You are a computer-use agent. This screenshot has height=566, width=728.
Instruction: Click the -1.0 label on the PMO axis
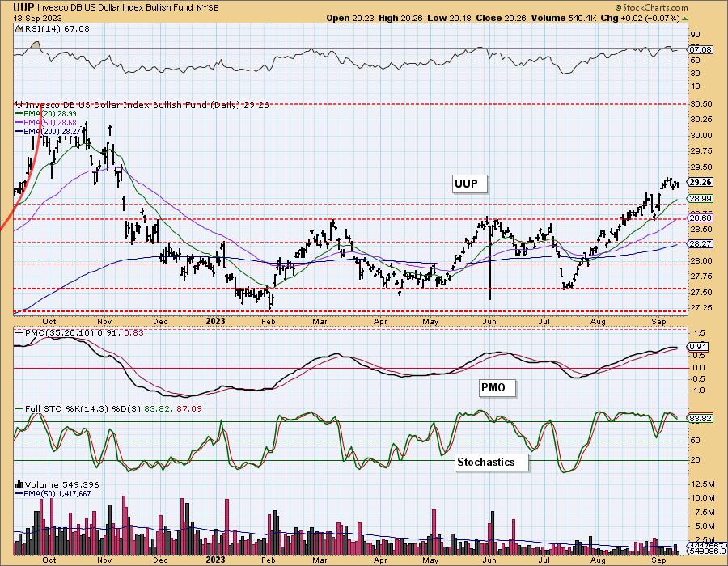(698, 391)
